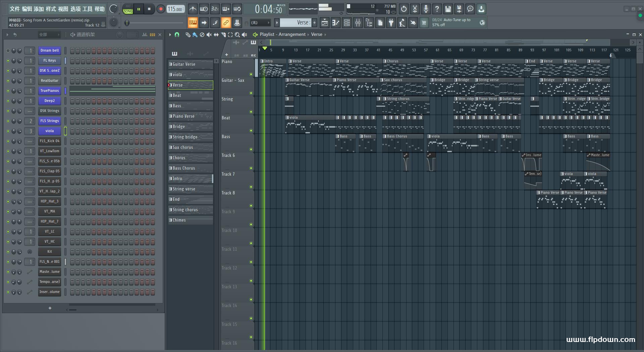
Task: Select the playlist slice tool
Action: (223, 35)
